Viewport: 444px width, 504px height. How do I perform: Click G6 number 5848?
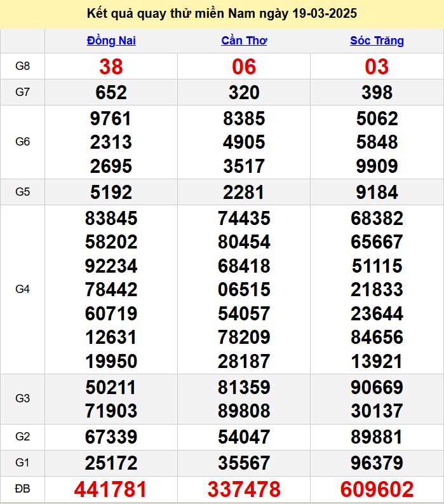click(377, 142)
